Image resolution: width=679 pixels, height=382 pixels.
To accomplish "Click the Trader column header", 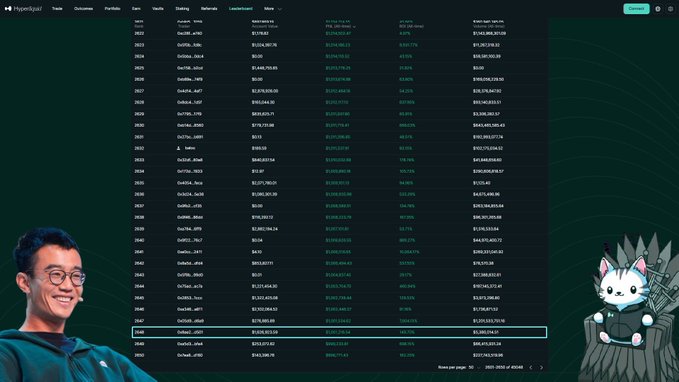I will pos(184,26).
